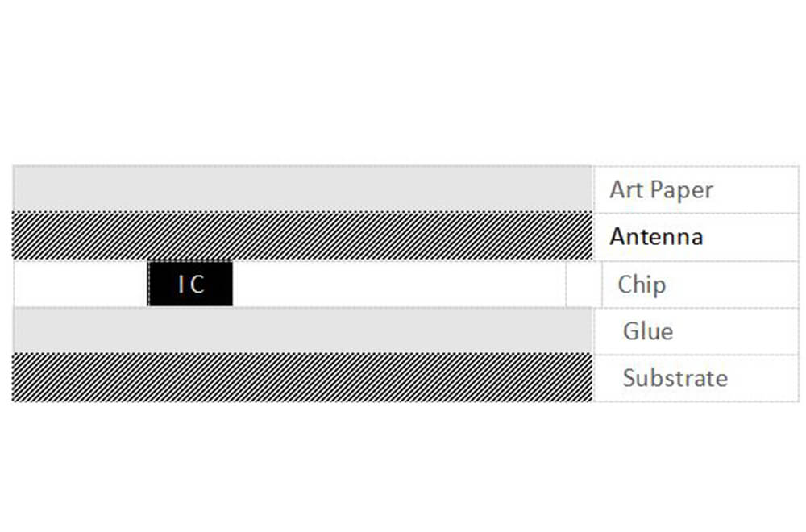Select the Antenna label text
This screenshot has height=532, width=806.
click(x=656, y=237)
